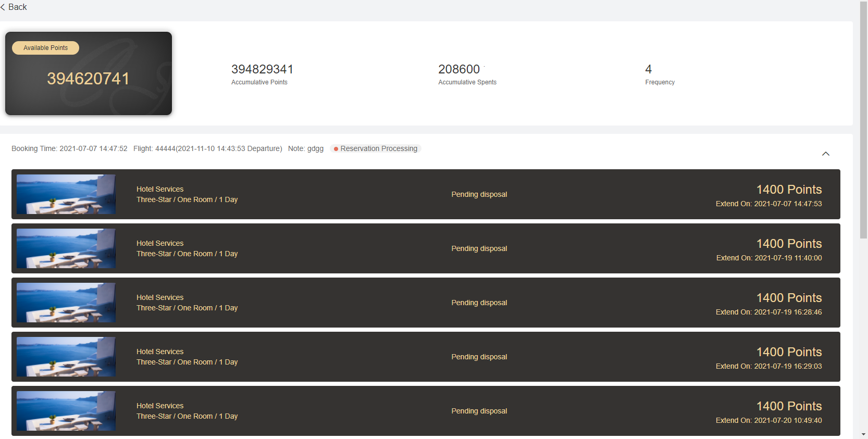The image size is (868, 439).
Task: Open hotel thumbnail extended 2021-07-19 16:29:03
Action: 66,357
